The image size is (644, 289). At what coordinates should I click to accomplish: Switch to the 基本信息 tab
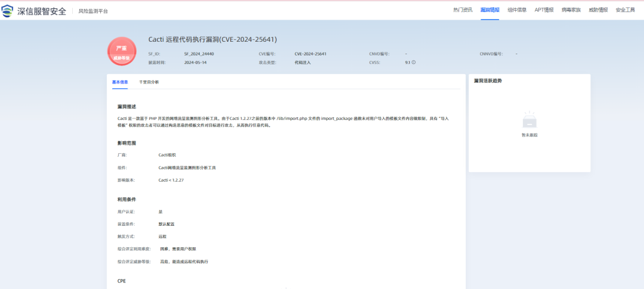coord(120,82)
